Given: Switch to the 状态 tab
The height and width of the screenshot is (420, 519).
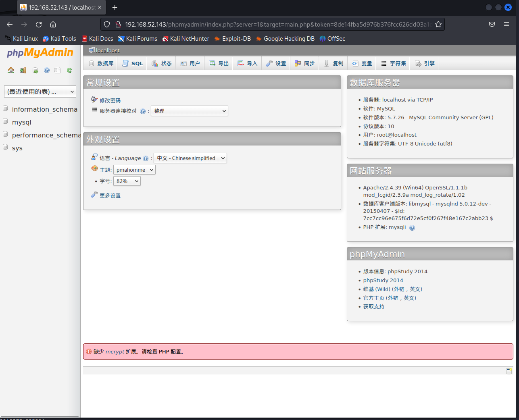Looking at the screenshot, I should pyautogui.click(x=161, y=63).
